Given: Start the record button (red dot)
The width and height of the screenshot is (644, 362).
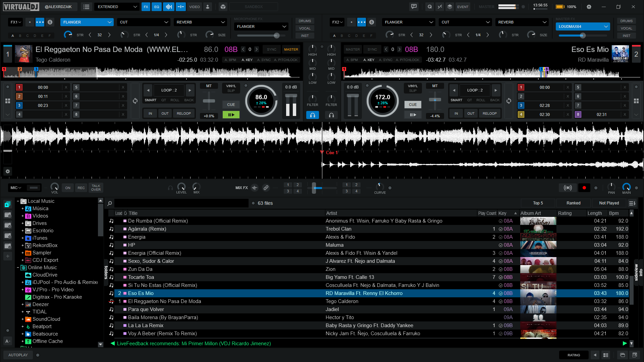Looking at the screenshot, I should [584, 188].
